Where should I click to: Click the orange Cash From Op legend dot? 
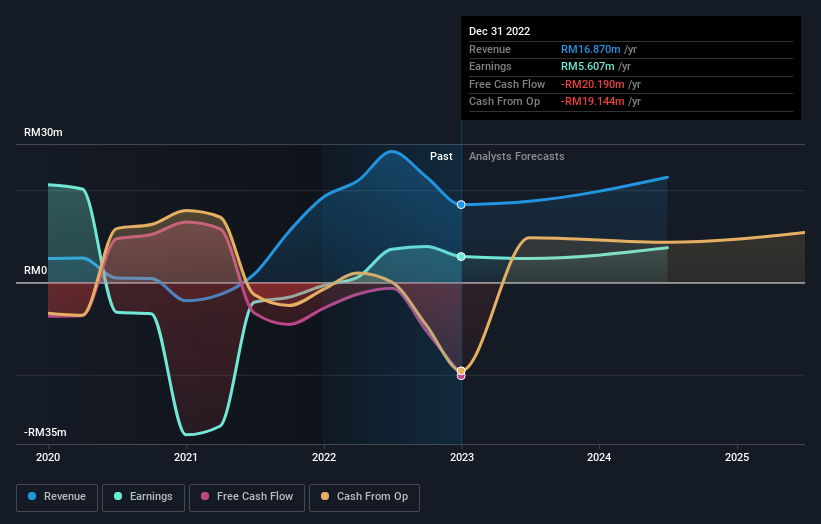point(325,496)
